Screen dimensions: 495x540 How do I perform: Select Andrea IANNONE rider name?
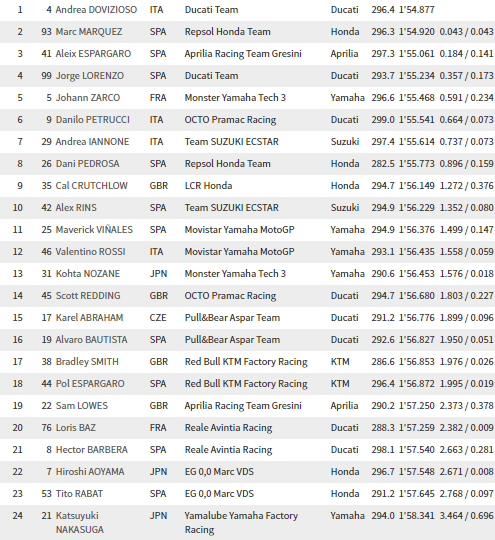point(92,142)
